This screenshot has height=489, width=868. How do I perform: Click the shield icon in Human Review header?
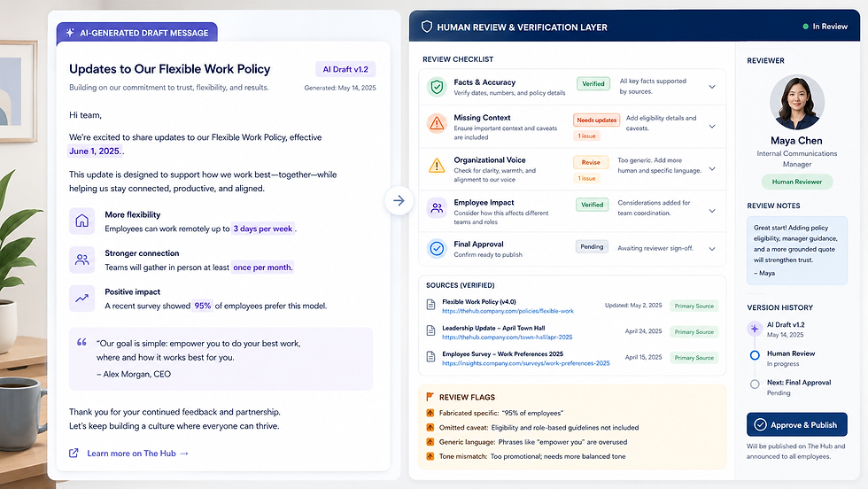(427, 27)
